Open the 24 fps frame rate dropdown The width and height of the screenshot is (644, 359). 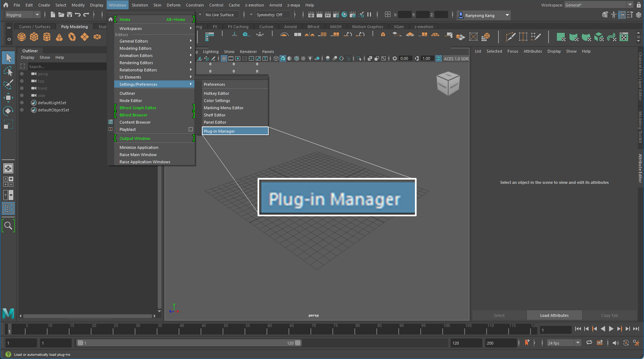coord(564,343)
